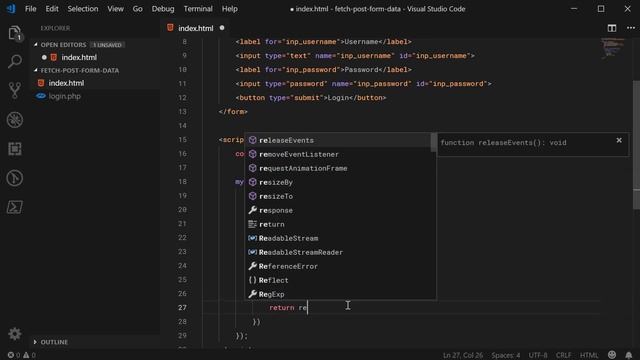
Task: Click the CRLF line ending entry
Action: [x=563, y=355]
